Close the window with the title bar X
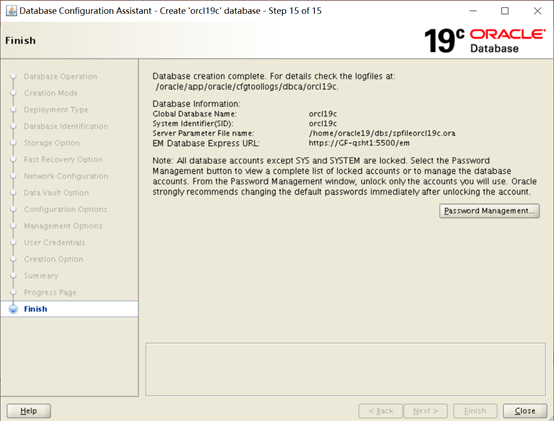This screenshot has width=554, height=421. click(537, 11)
